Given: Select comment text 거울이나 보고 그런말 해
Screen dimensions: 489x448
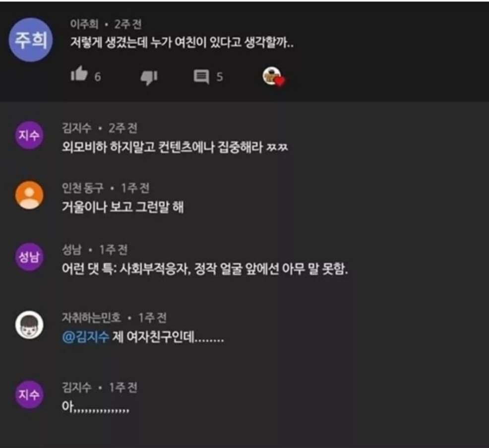Looking at the screenshot, I should click(x=123, y=207).
